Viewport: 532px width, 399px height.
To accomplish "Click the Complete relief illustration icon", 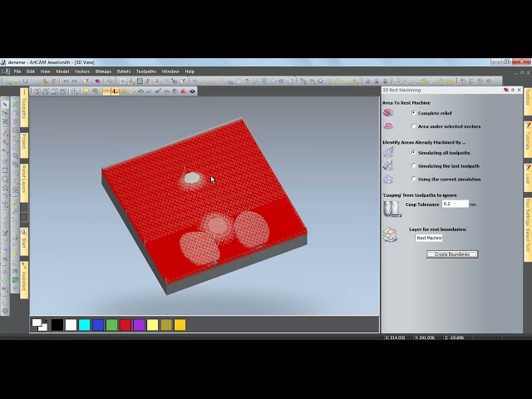I will click(388, 113).
